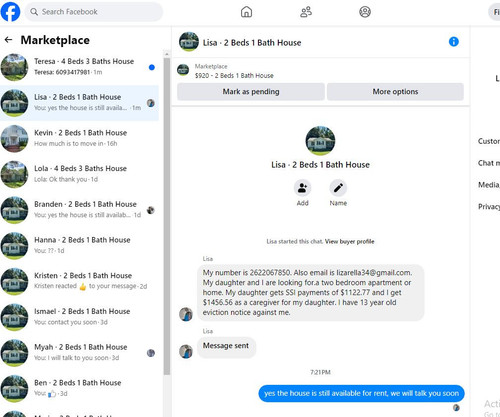The width and height of the screenshot is (500, 417).
Task: Open the Friends tab icon
Action: (306, 12)
